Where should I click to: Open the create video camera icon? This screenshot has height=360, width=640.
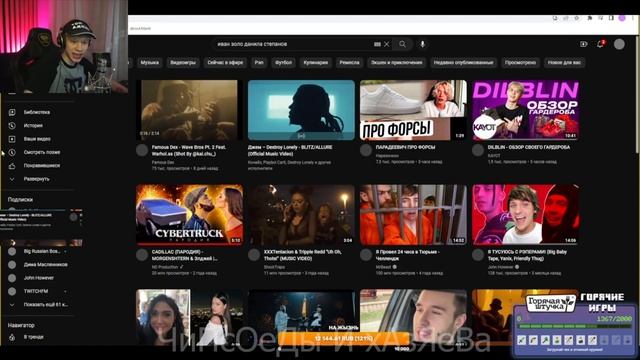584,44
